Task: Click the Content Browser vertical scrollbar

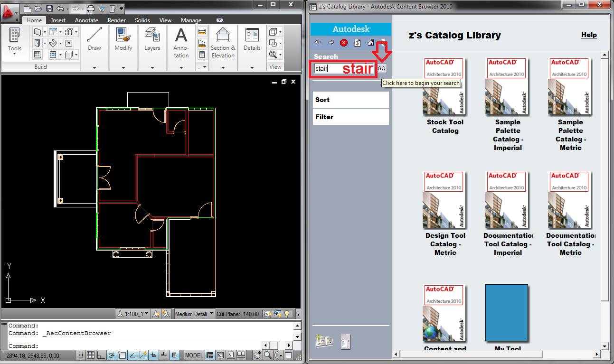Action: coord(605,202)
